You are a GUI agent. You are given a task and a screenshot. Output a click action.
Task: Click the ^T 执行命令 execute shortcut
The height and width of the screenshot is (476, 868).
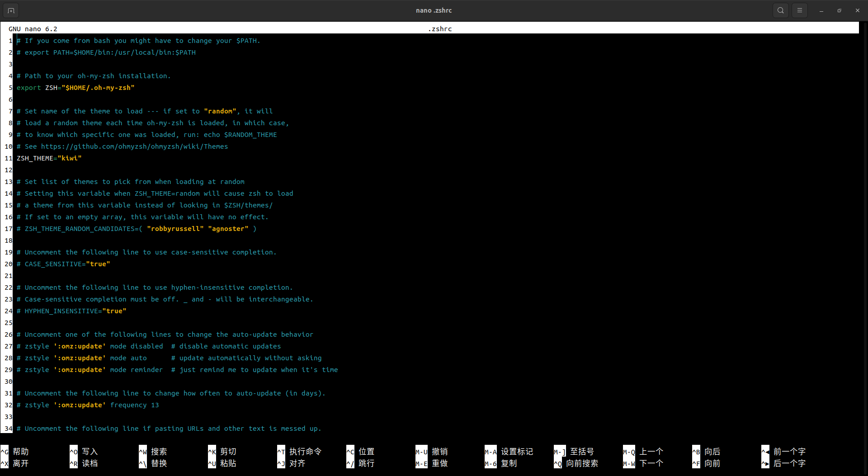click(x=300, y=452)
